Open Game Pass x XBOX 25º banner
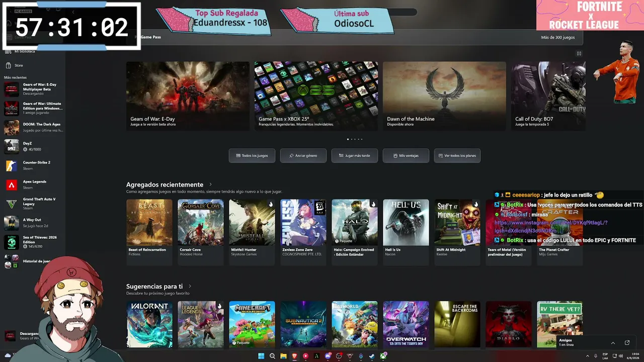The width and height of the screenshot is (644, 362). point(316,96)
